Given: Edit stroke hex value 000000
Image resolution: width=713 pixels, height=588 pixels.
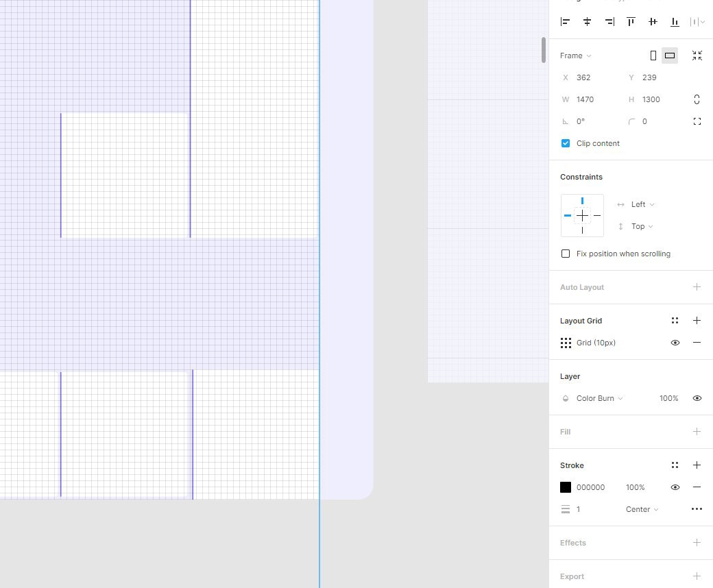Looking at the screenshot, I should (591, 487).
